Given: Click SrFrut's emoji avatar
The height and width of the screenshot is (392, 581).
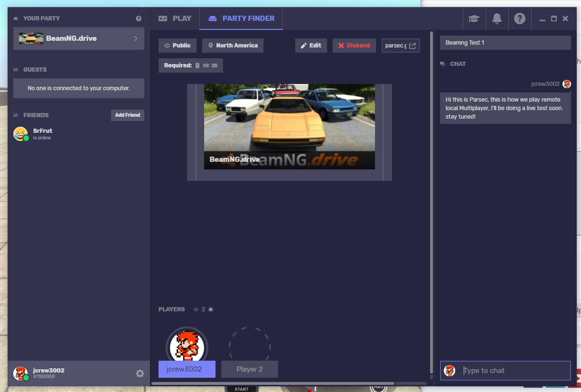Looking at the screenshot, I should click(x=21, y=134).
